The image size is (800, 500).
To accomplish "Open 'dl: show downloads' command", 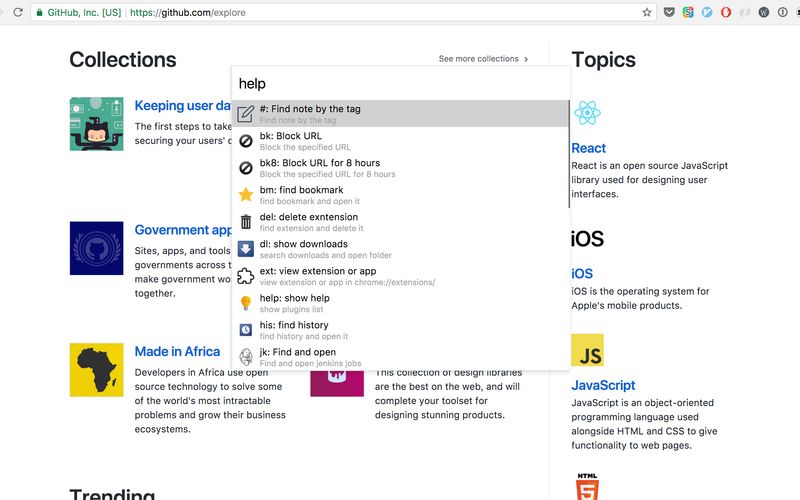I will (401, 249).
